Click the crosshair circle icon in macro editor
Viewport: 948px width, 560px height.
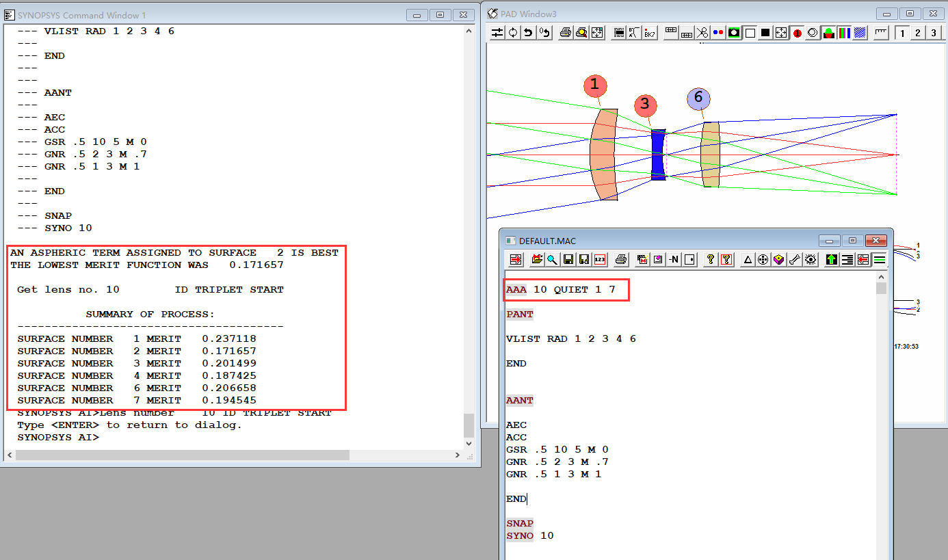[763, 259]
